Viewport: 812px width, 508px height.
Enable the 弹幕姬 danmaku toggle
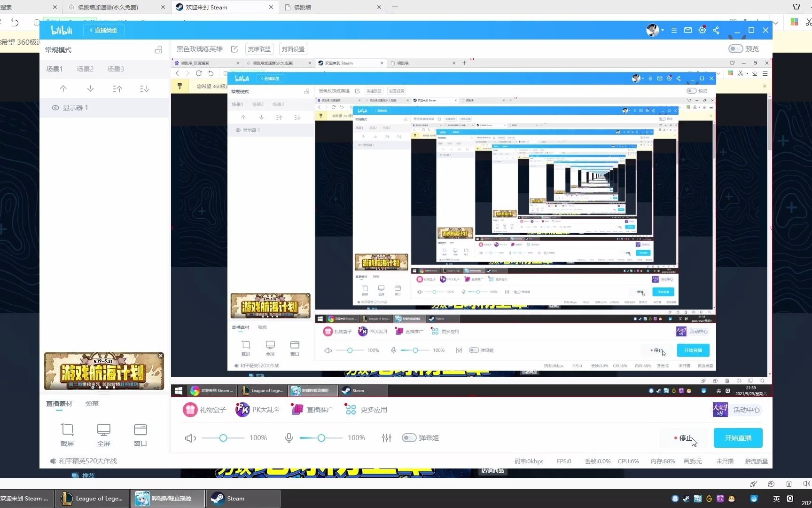408,437
